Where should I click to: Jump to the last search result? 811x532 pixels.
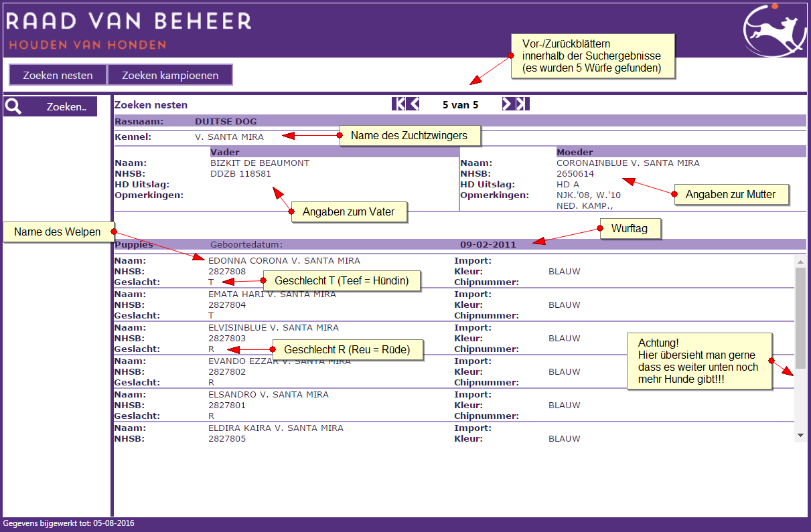(523, 104)
